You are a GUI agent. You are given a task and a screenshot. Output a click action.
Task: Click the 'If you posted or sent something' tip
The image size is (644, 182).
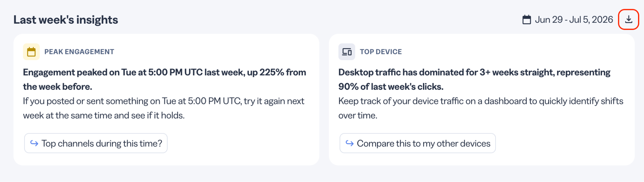[164, 108]
